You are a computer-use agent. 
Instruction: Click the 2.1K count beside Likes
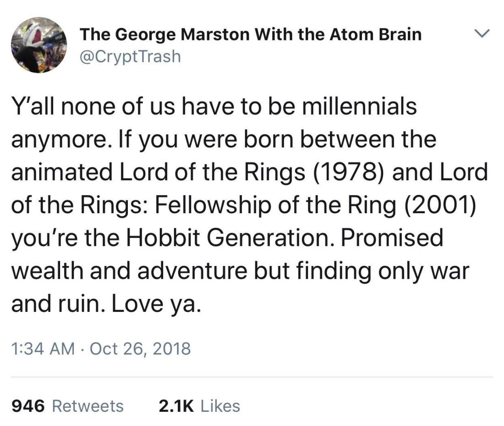[176, 406]
